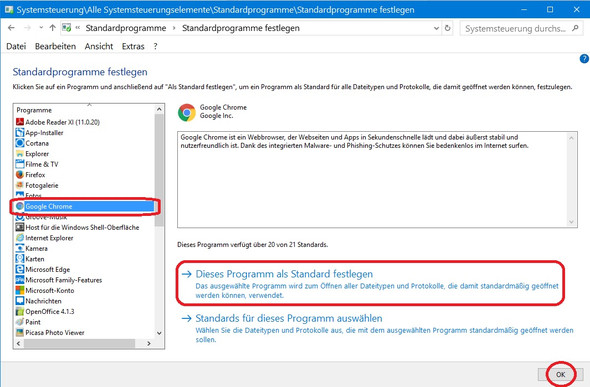Select the Paint entry text

coord(33,322)
